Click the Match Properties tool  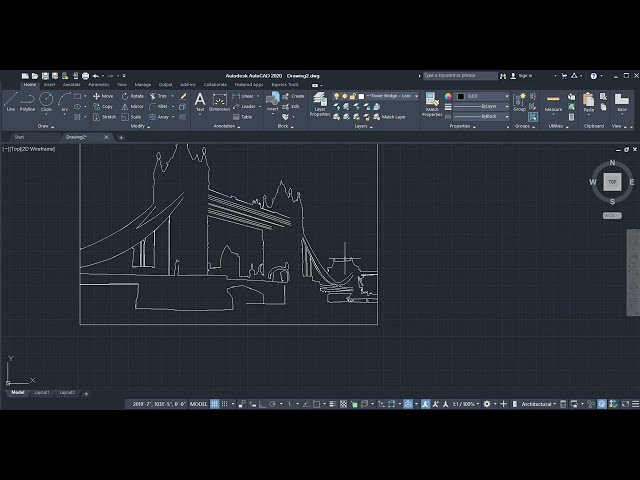tap(432, 104)
